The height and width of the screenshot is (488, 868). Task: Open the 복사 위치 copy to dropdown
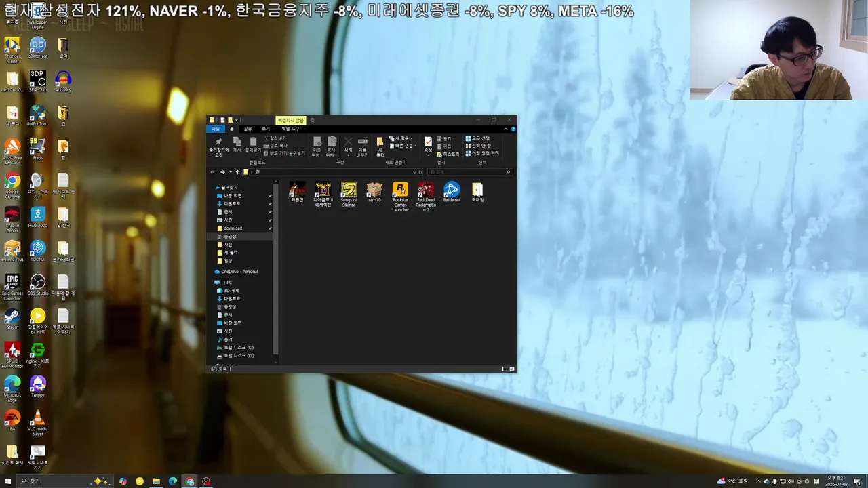coord(331,147)
